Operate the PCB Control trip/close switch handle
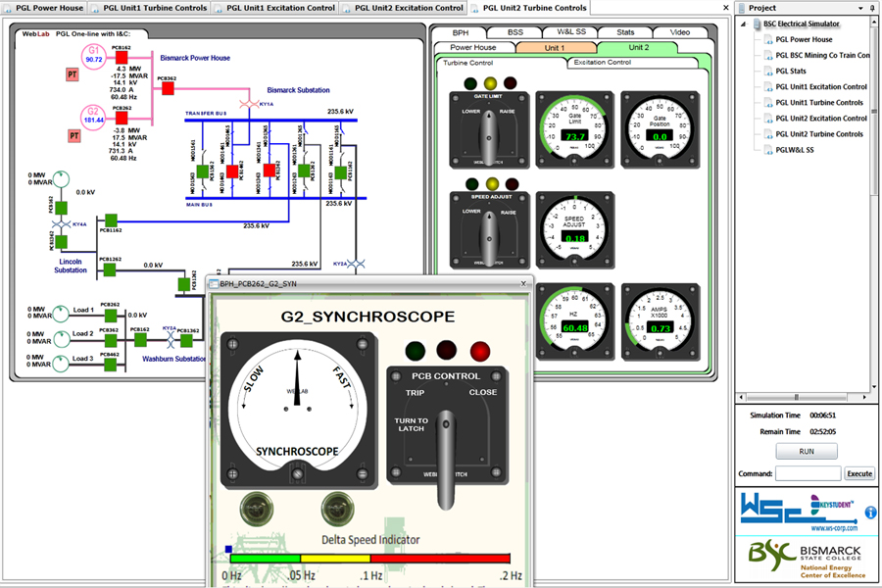This screenshot has width=882, height=588. [447, 460]
